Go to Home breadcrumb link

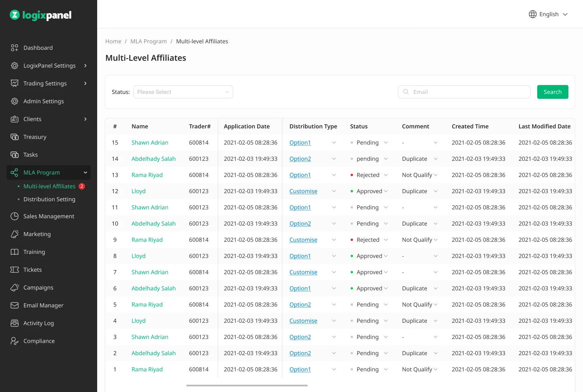(x=113, y=41)
